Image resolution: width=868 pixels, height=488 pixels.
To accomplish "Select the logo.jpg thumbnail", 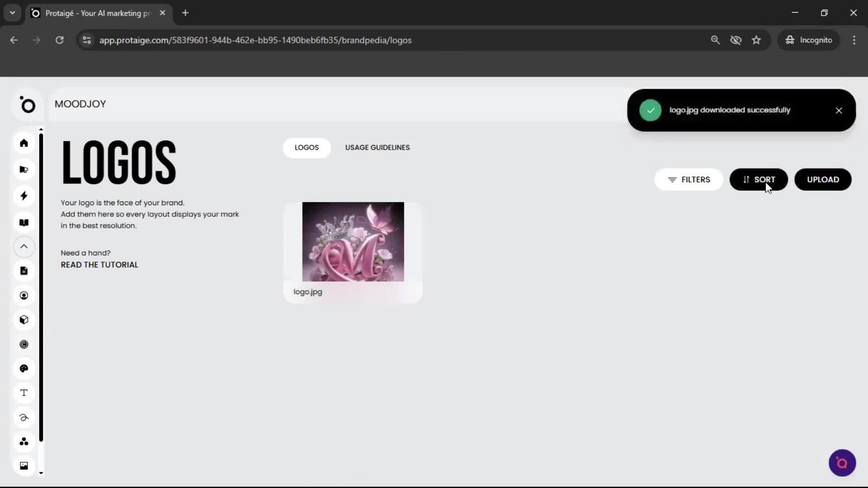I will pos(353,242).
